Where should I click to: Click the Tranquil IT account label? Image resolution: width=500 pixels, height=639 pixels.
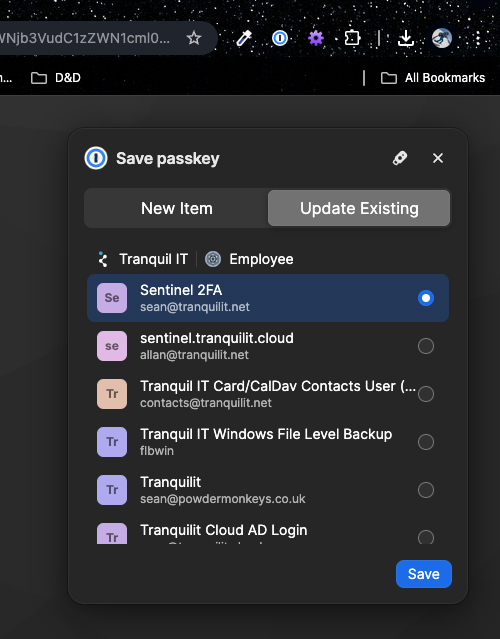pyautogui.click(x=154, y=259)
